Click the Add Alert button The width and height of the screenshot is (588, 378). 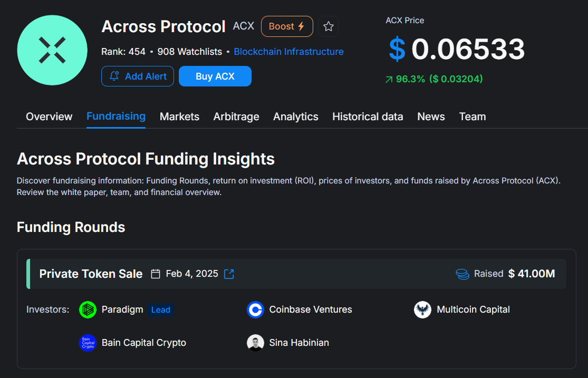point(138,76)
